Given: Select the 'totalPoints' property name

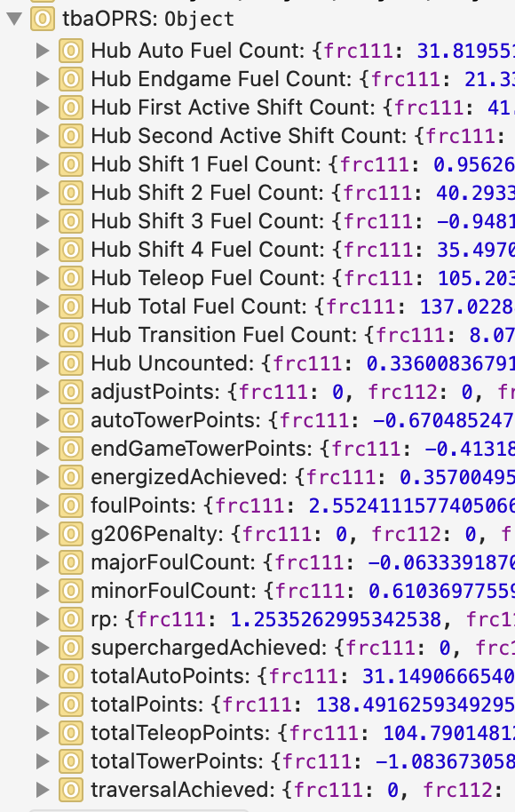Looking at the screenshot, I should point(145,705).
